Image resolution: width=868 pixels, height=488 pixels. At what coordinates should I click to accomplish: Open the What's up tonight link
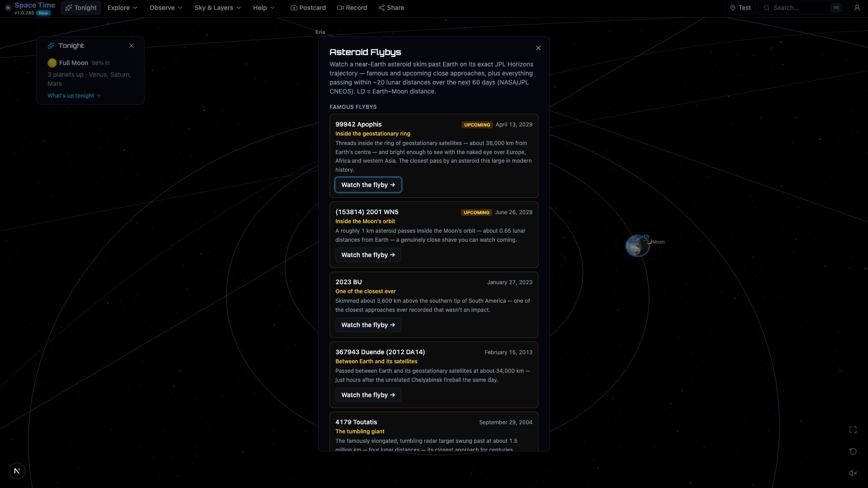pyautogui.click(x=74, y=96)
